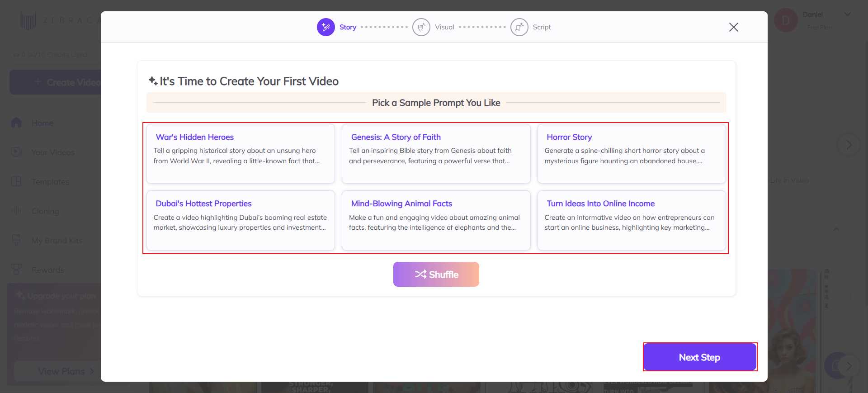
Task: Choose Genesis: A Story of Faith prompt
Action: tap(436, 154)
